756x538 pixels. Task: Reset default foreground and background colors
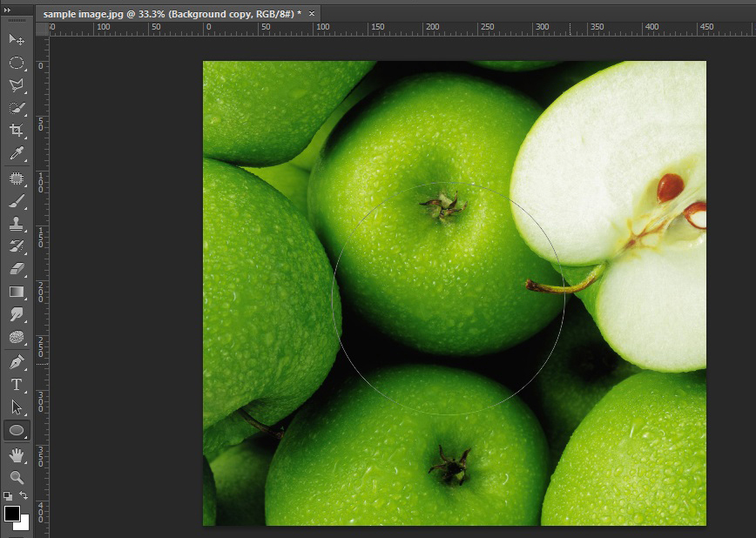8,495
